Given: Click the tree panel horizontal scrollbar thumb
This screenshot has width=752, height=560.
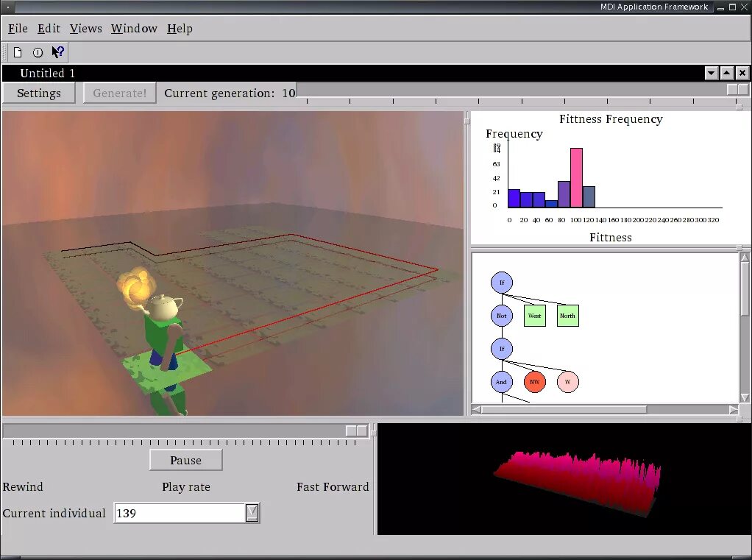Looking at the screenshot, I should (564, 409).
